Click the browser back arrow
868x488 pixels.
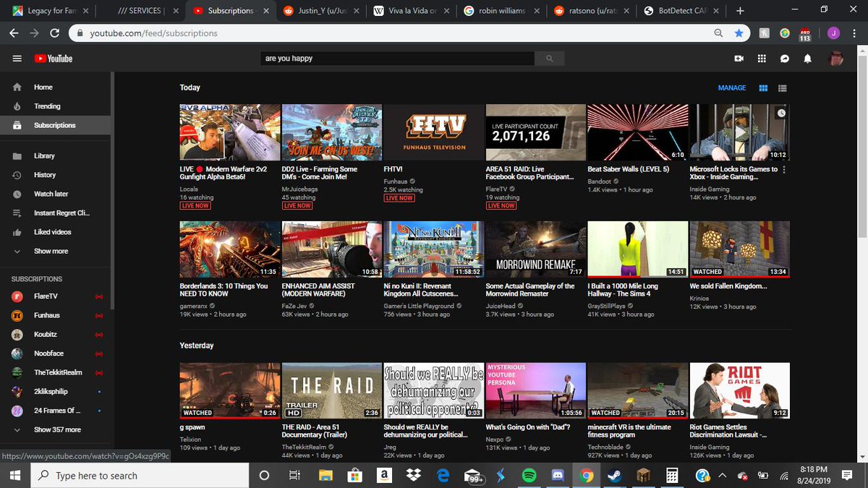pyautogui.click(x=15, y=33)
